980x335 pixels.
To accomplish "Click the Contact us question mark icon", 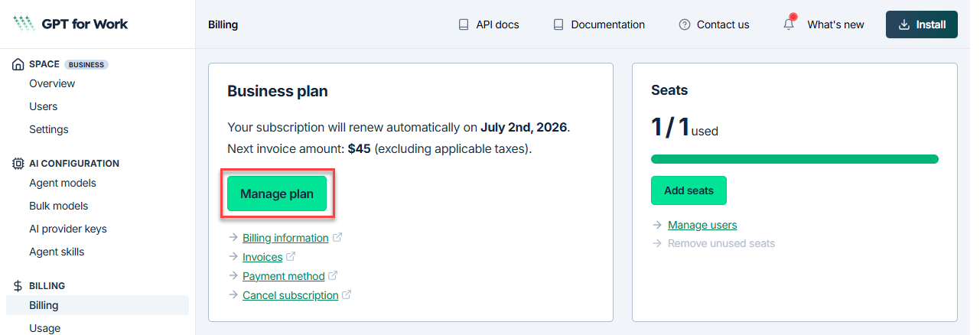I will (x=685, y=24).
